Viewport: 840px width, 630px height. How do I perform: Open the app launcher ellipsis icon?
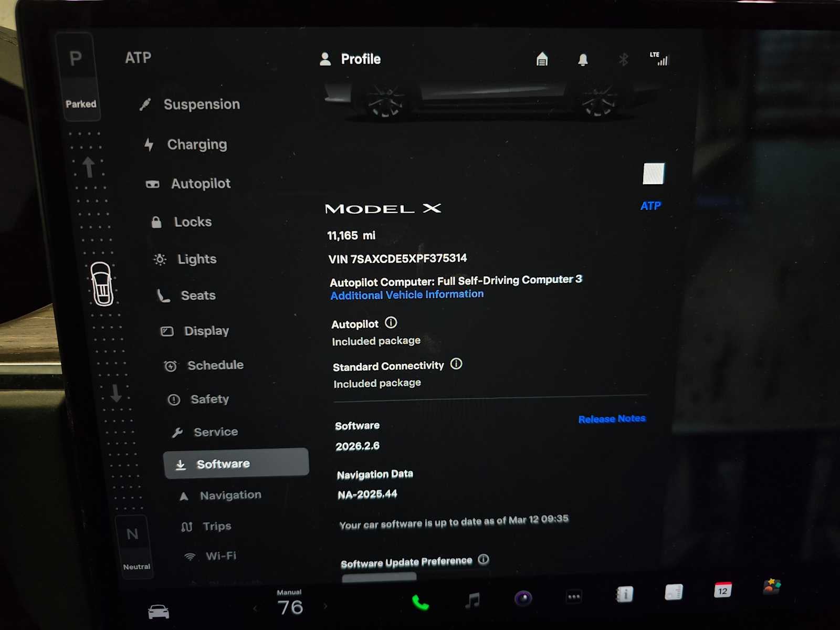(x=573, y=596)
